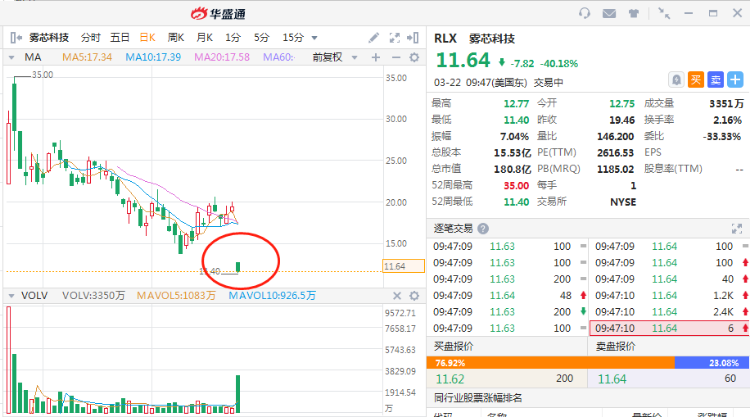
Task: Open the mail messages icon
Action: click(609, 13)
